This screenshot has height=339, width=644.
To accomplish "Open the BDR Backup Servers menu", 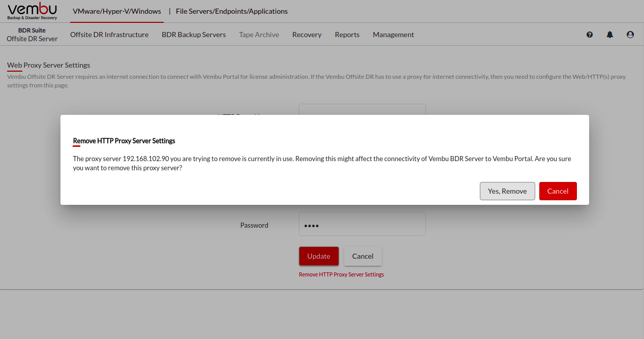I will [194, 35].
